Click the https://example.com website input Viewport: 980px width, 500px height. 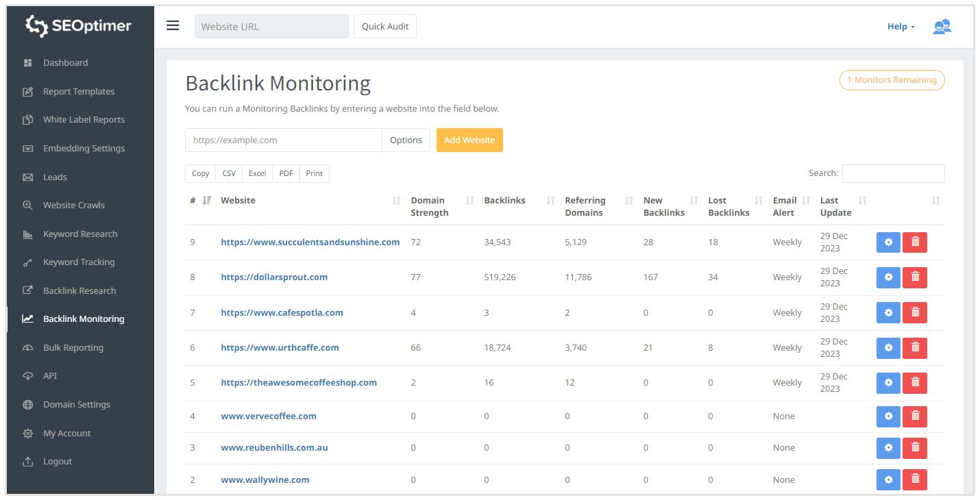coord(284,140)
